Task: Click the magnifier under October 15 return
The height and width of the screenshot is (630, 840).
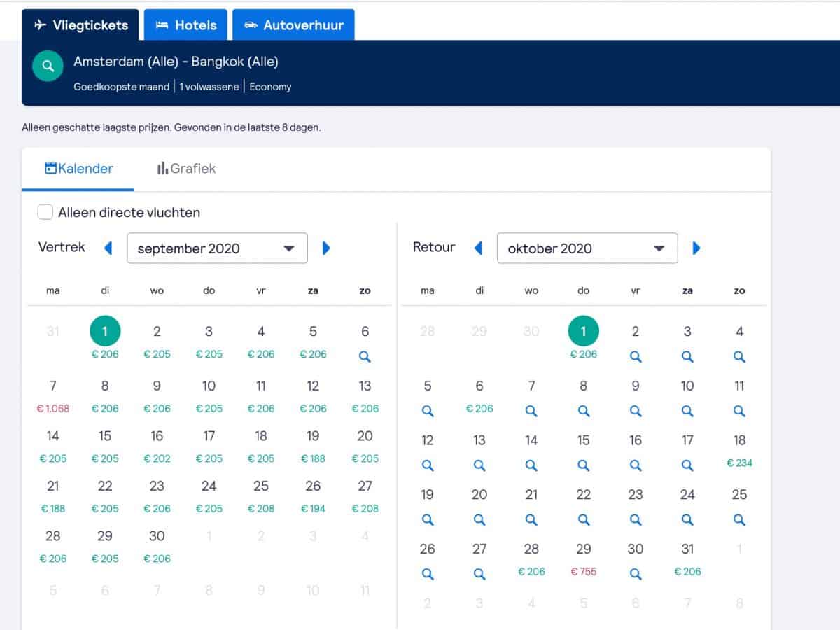Action: [584, 465]
